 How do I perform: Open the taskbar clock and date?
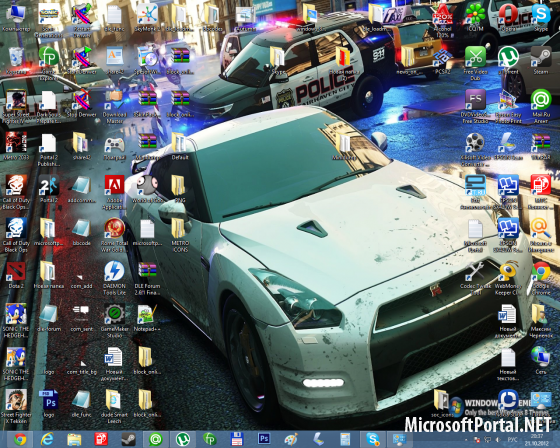(536, 439)
